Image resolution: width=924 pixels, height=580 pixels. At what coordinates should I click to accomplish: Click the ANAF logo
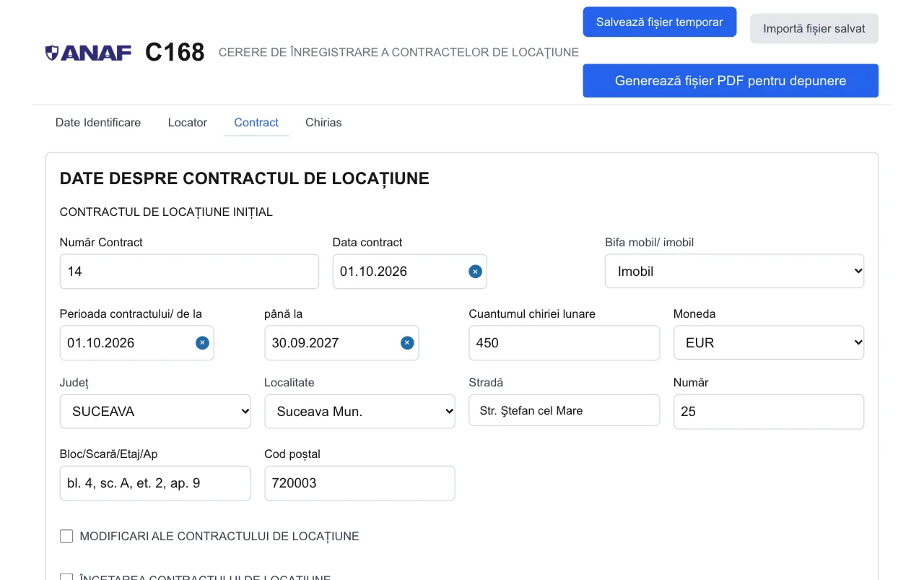(88, 53)
